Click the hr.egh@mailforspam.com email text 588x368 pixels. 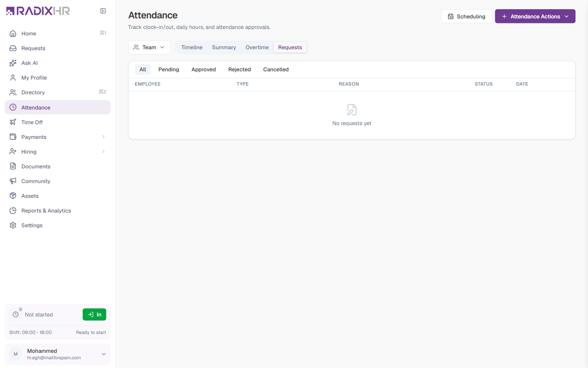pyautogui.click(x=54, y=358)
